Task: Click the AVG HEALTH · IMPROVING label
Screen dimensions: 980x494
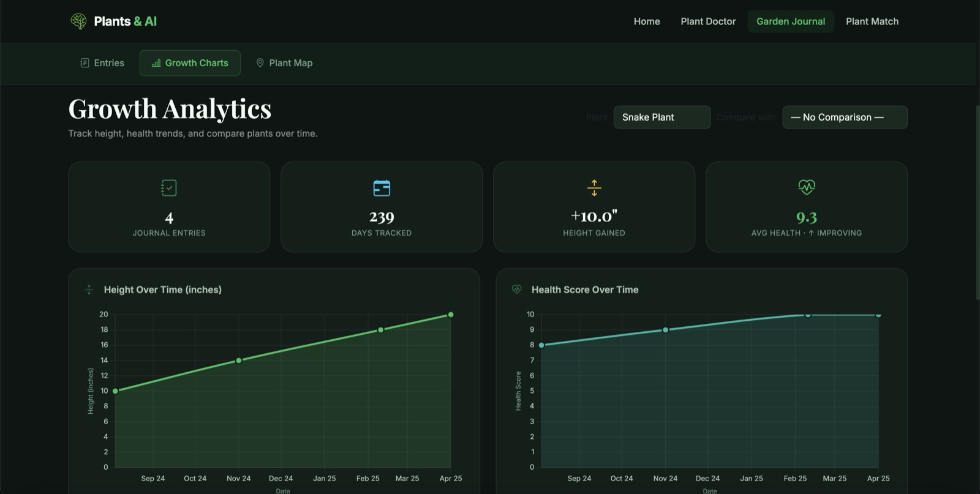Action: [x=807, y=233]
